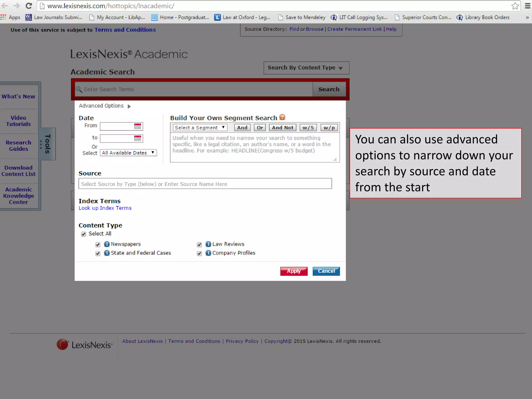
Task: View State and Federal Cases info icon
Action: point(107,253)
